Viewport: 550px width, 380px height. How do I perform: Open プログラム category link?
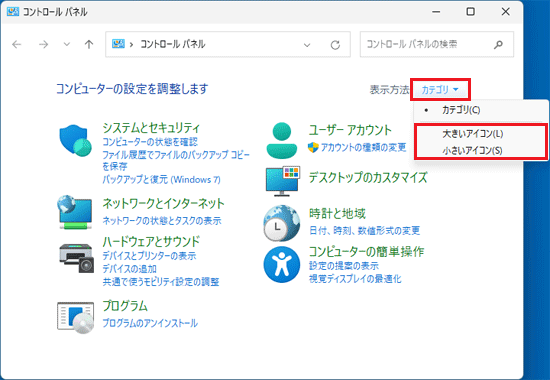(125, 306)
